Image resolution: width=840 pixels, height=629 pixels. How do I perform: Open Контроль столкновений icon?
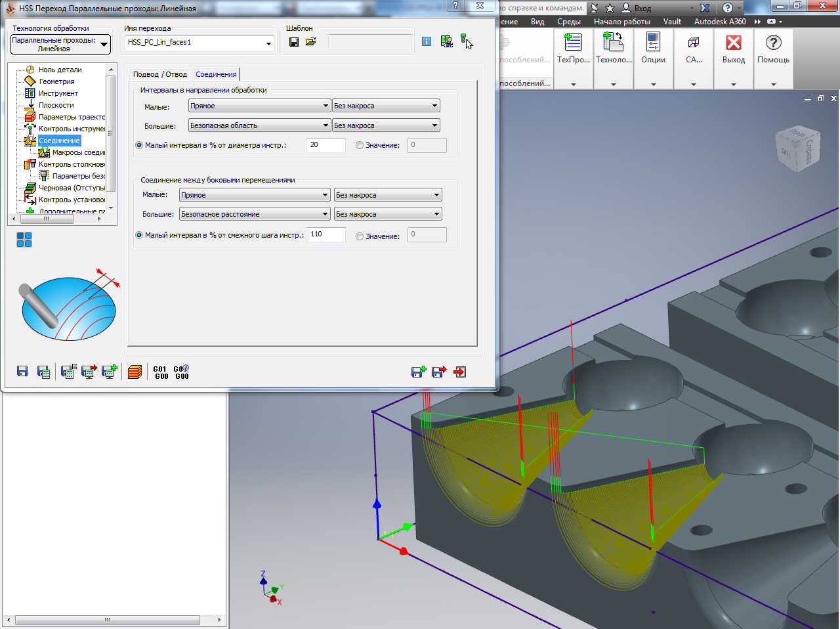click(30, 164)
